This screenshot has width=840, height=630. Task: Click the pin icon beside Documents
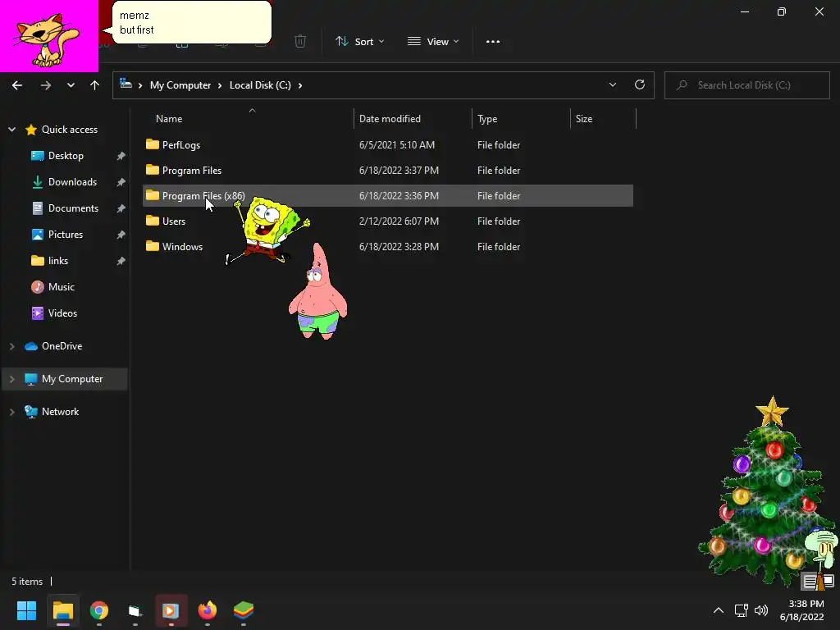(121, 208)
